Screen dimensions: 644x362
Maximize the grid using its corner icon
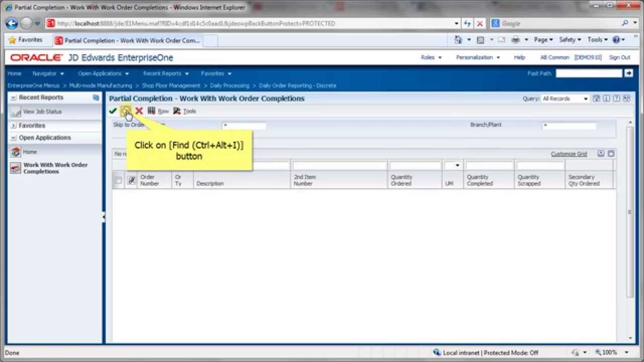pos(611,154)
